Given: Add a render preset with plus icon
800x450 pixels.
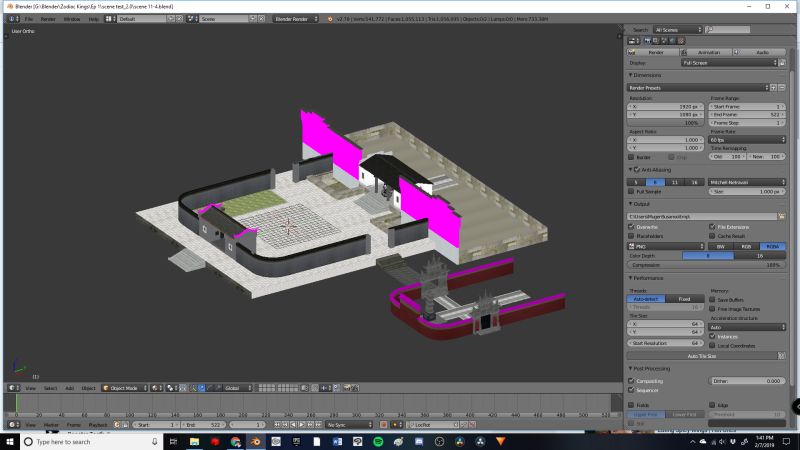Looking at the screenshot, I should 773,88.
